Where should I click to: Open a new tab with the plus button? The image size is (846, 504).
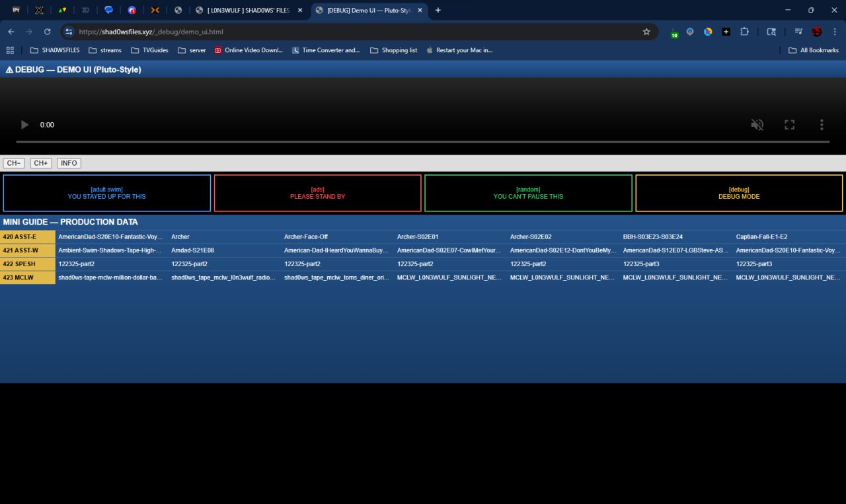(x=438, y=11)
